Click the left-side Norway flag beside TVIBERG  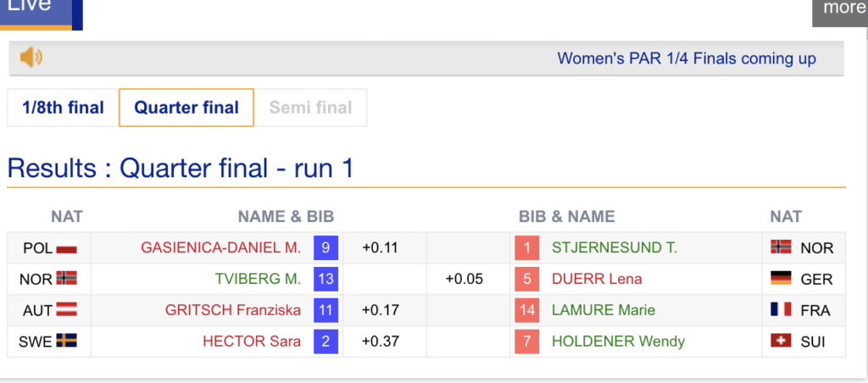pos(66,279)
